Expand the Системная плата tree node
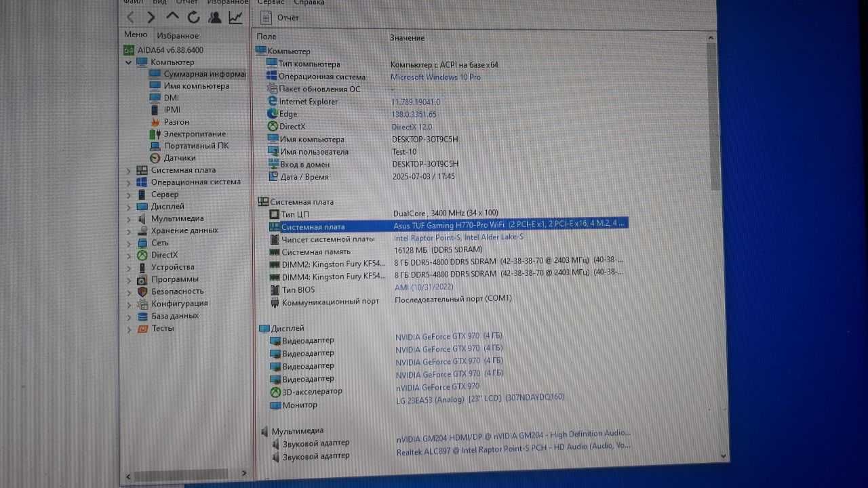 (x=129, y=170)
